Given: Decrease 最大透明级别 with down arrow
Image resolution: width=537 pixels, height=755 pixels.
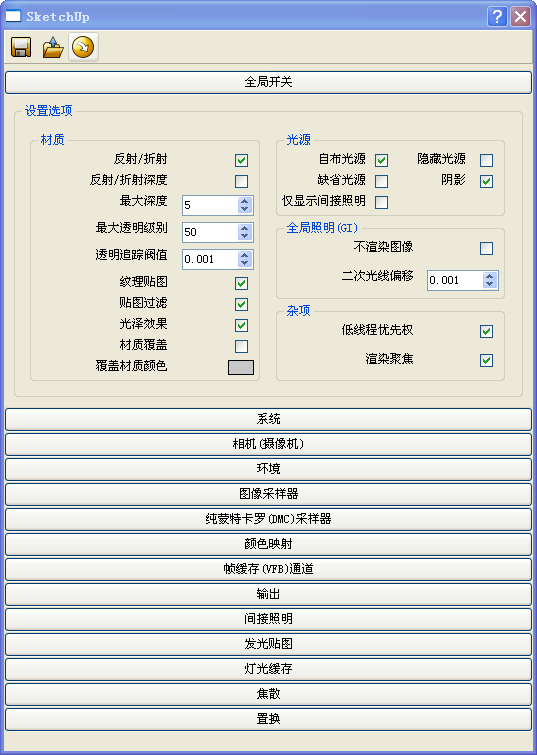Looking at the screenshot, I should [x=245, y=236].
